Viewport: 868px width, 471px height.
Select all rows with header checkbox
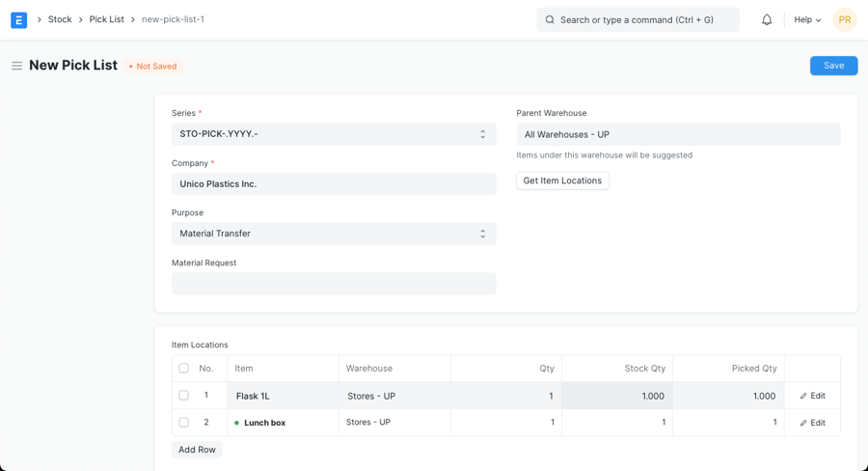pos(183,368)
